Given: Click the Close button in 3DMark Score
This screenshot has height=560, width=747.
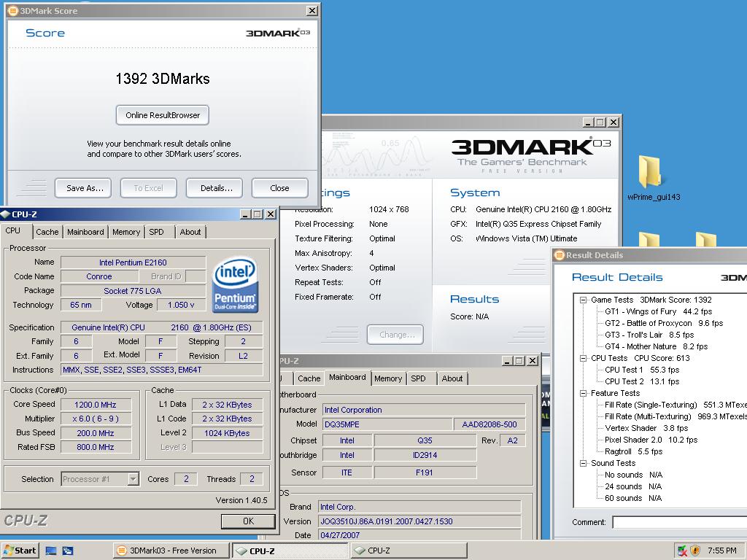Looking at the screenshot, I should (x=279, y=188).
